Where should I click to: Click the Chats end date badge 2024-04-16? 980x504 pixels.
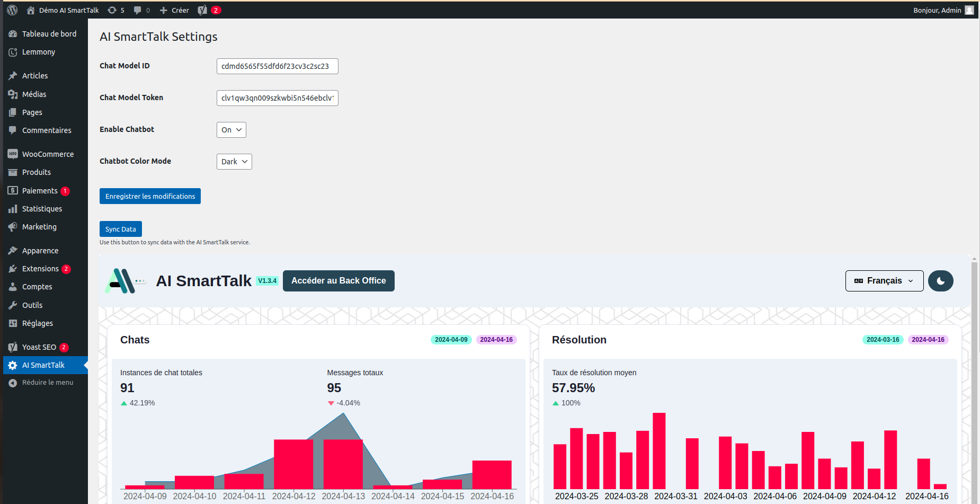[x=496, y=340]
